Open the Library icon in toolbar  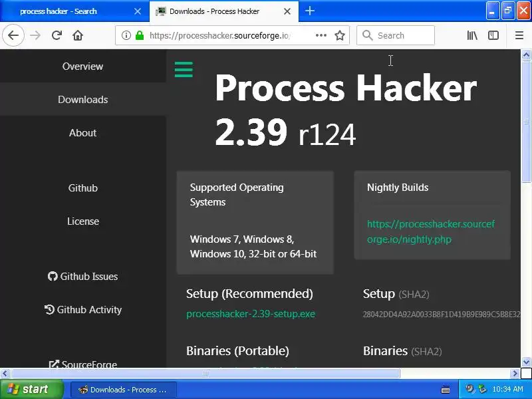(472, 35)
